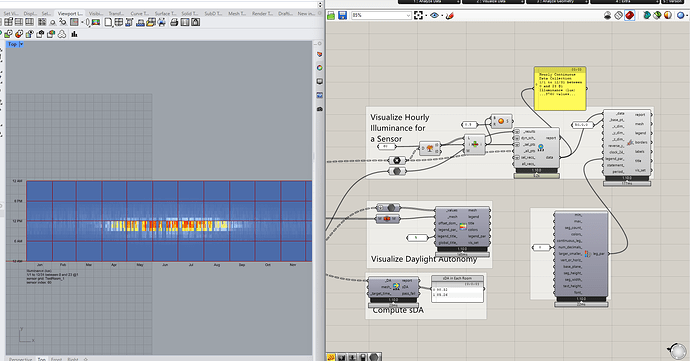Switch to the Right viewport tab at bottom
This screenshot has height=361, width=690.
[x=73, y=359]
